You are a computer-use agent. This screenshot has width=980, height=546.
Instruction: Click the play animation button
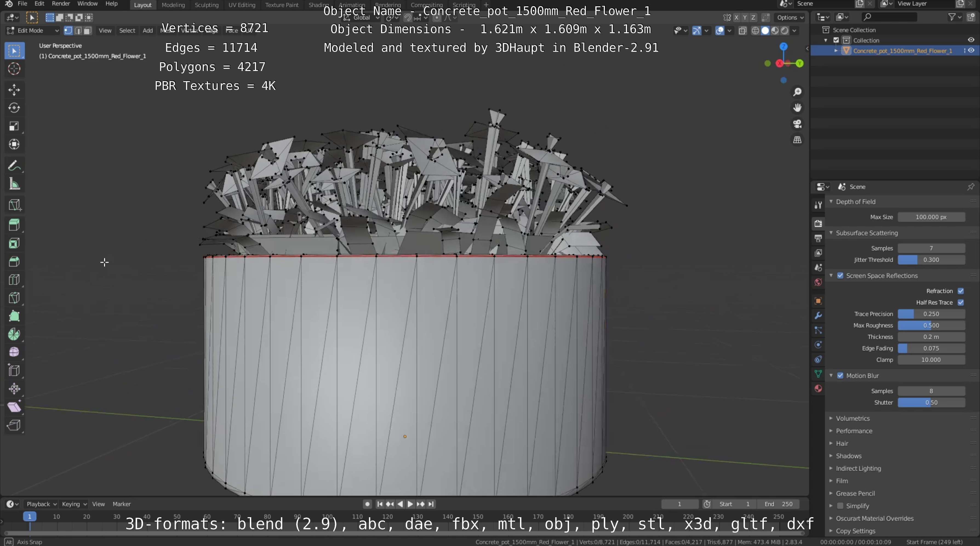(410, 504)
